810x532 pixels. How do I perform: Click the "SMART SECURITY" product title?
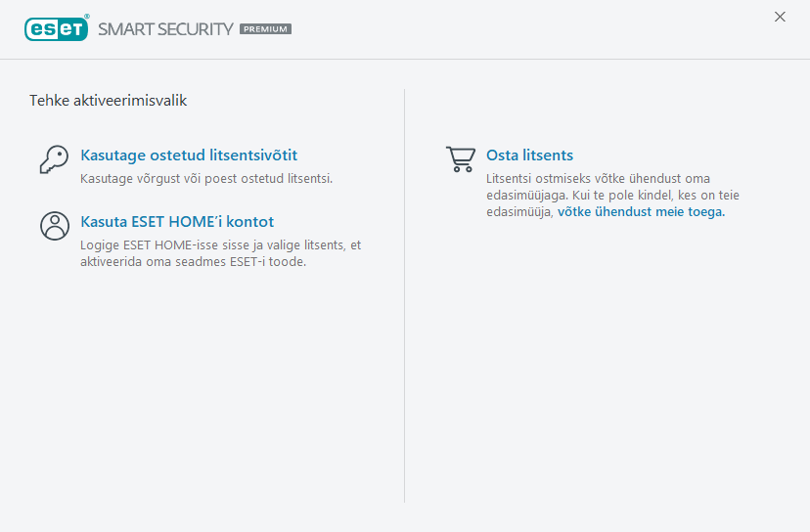pos(165,29)
